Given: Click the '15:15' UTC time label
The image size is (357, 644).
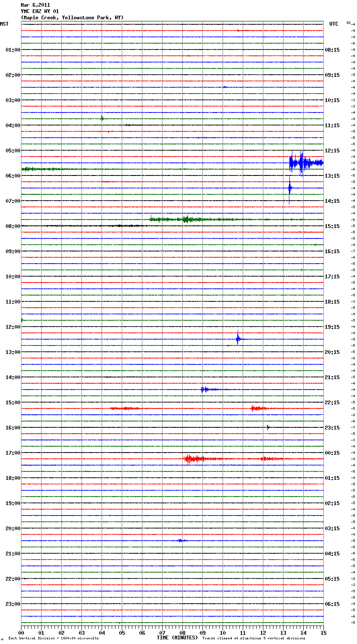Looking at the screenshot, I should (332, 226).
